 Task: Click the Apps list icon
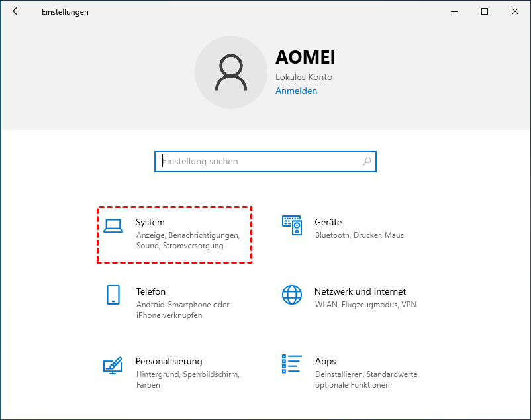tap(292, 364)
